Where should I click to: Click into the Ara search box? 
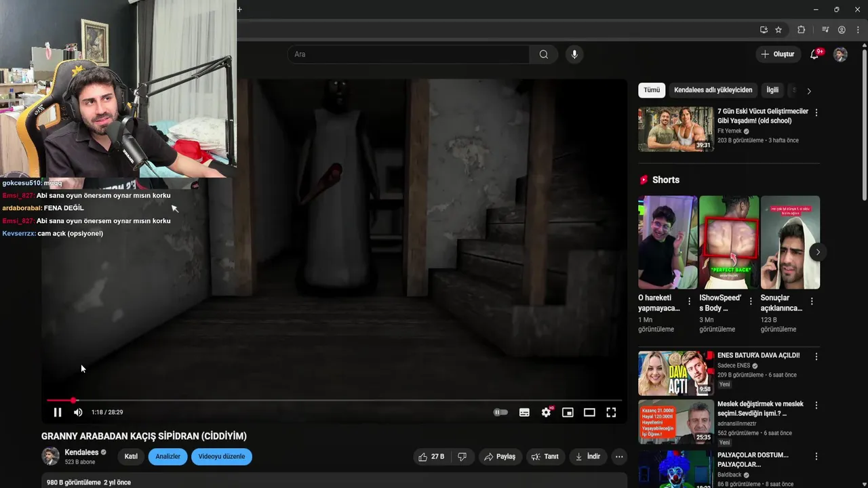coord(409,54)
